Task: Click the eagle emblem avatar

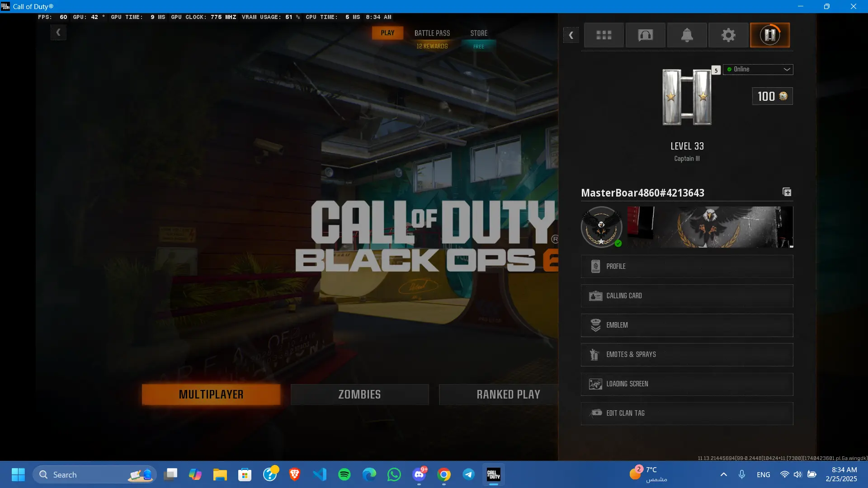Action: [601, 227]
